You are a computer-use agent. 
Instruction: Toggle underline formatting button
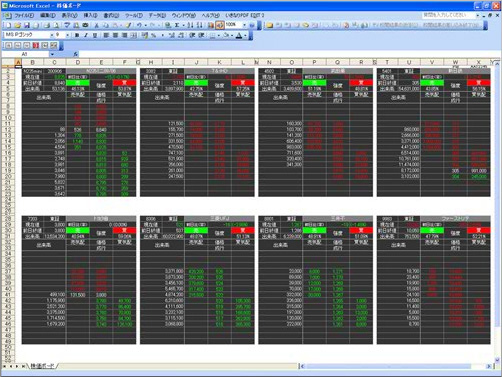click(x=95, y=35)
